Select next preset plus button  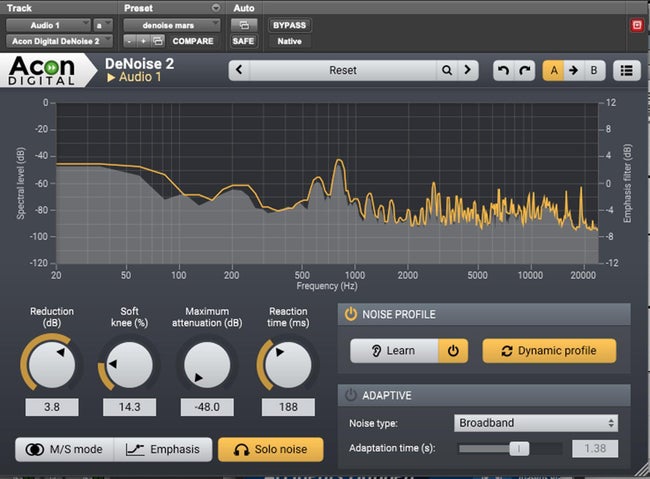(x=143, y=41)
